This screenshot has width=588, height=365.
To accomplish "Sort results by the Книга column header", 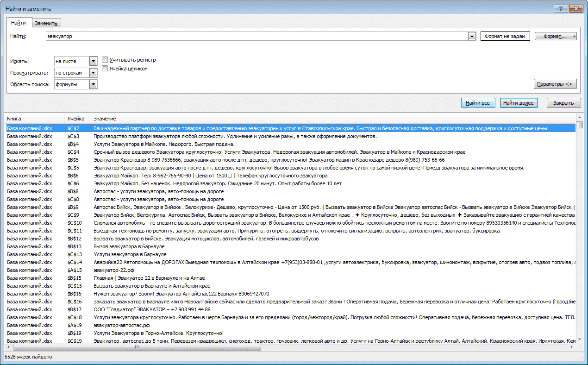I will (x=35, y=119).
